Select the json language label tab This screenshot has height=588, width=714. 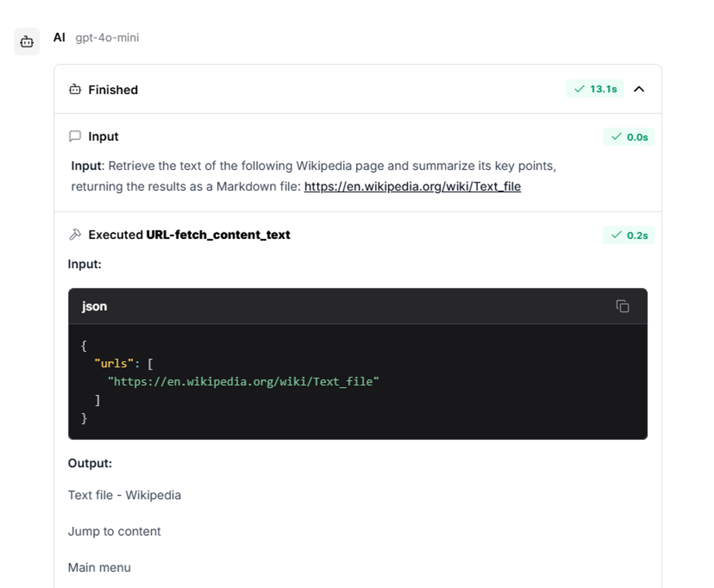(94, 306)
